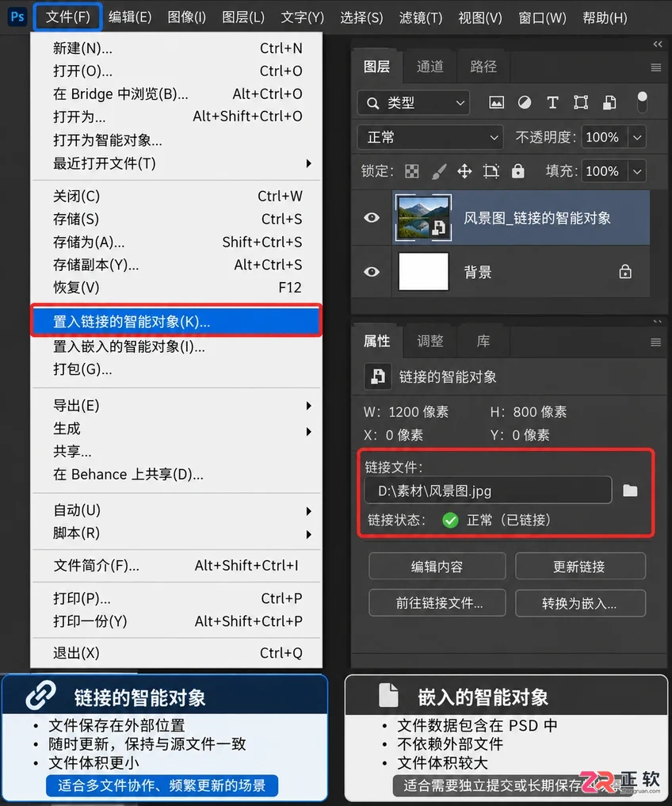Open the 滤镜(T) menu
The height and width of the screenshot is (806, 672).
pos(421,18)
